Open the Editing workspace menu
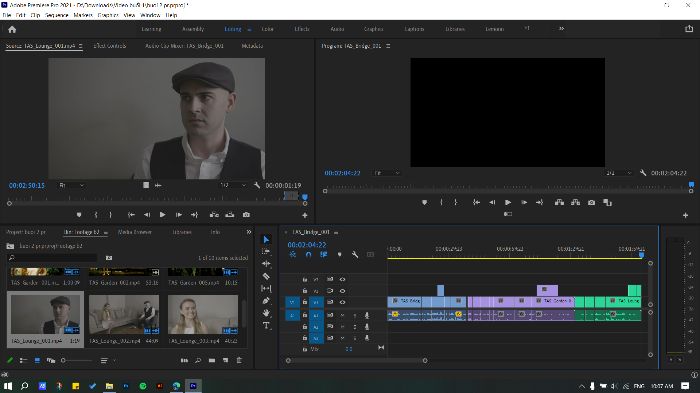 click(249, 29)
